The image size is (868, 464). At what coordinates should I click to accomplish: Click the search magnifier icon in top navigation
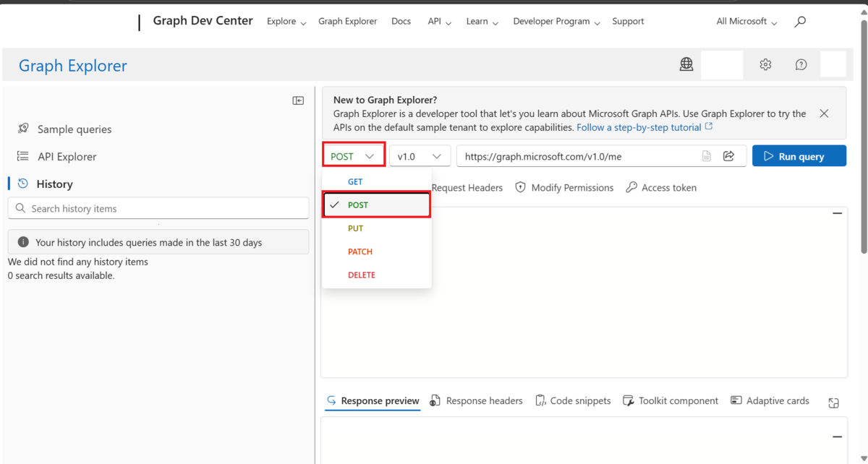(x=800, y=22)
